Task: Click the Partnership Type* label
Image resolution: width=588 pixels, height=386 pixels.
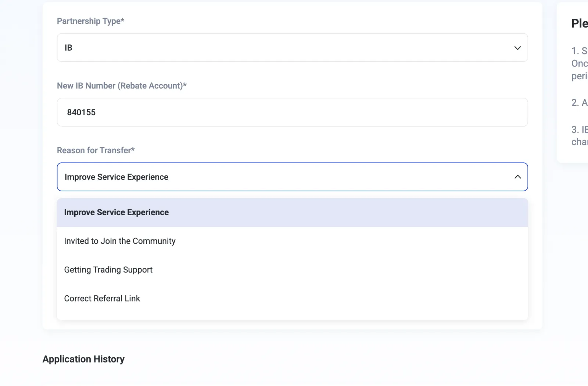Action: (x=90, y=21)
